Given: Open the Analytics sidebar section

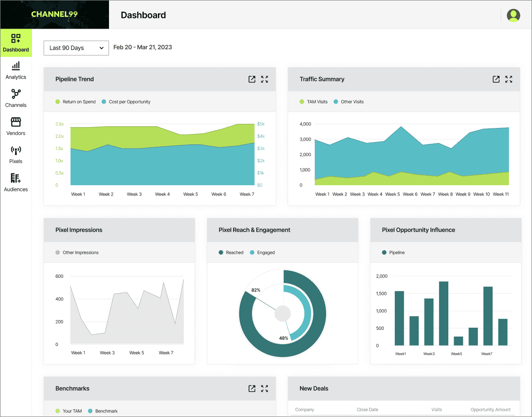Looking at the screenshot, I should [x=16, y=71].
